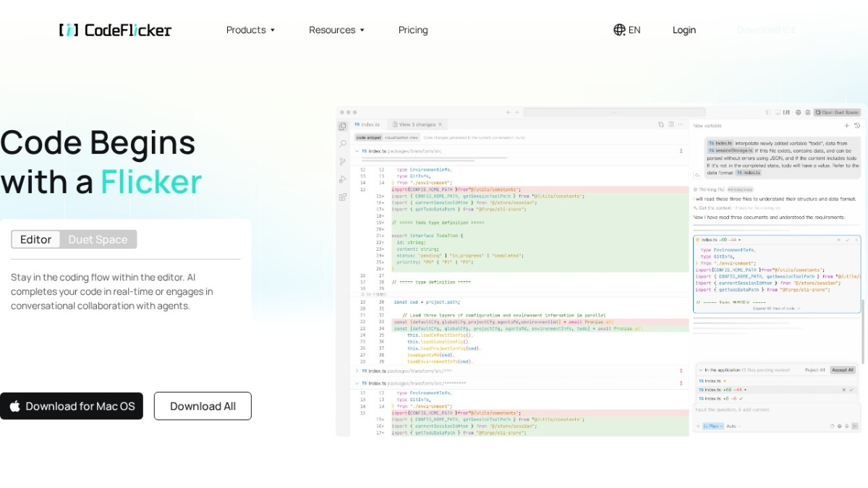Expand 95 lines of code in chat snippet

pyautogui.click(x=777, y=309)
